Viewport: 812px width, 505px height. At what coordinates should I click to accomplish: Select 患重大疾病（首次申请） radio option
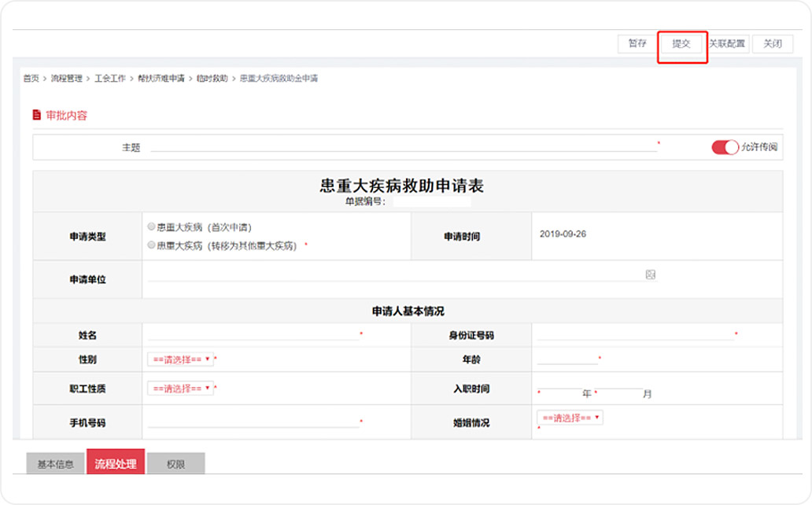pyautogui.click(x=151, y=227)
